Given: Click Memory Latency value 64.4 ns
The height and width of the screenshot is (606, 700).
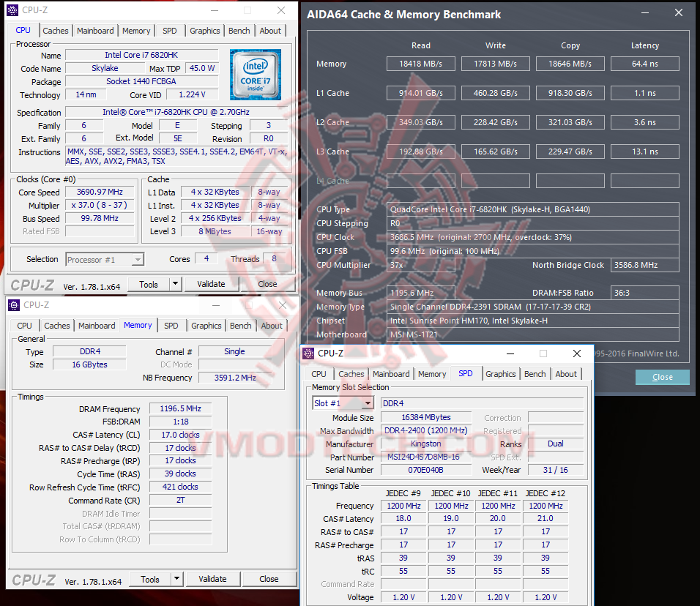Looking at the screenshot, I should point(645,64).
